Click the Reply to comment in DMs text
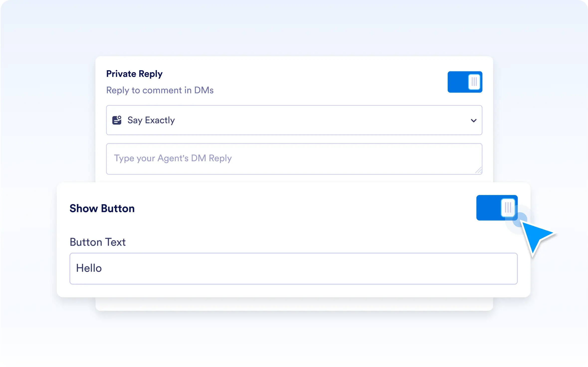 [160, 90]
